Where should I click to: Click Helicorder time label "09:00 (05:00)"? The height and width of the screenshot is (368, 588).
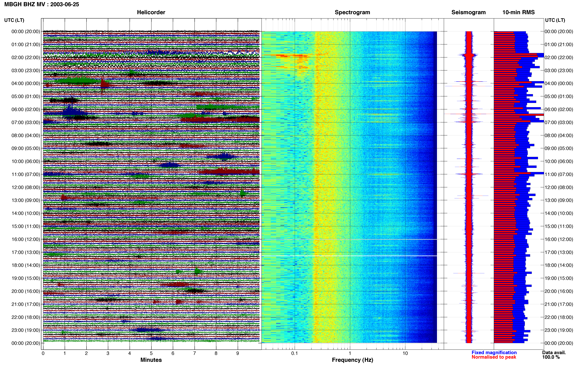point(26,148)
